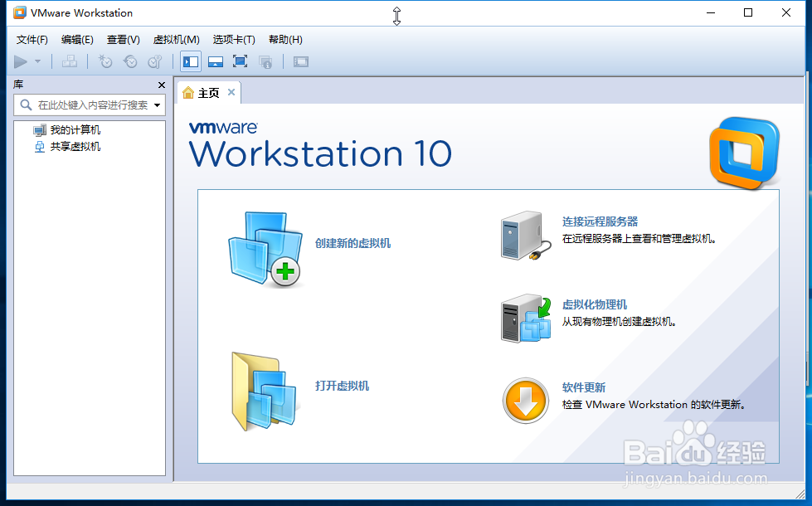Open the 文件(F) menu

(x=32, y=40)
